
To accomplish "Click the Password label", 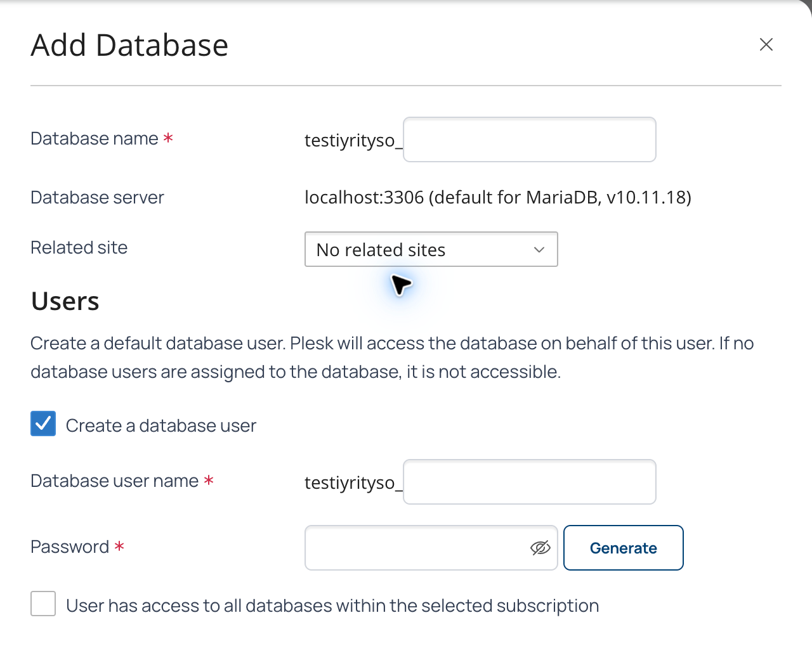I will point(70,547).
